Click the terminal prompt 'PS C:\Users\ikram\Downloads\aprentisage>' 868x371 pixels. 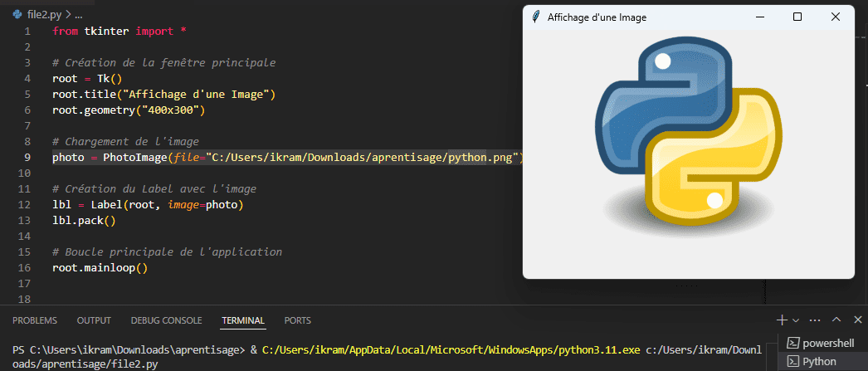pos(129,350)
